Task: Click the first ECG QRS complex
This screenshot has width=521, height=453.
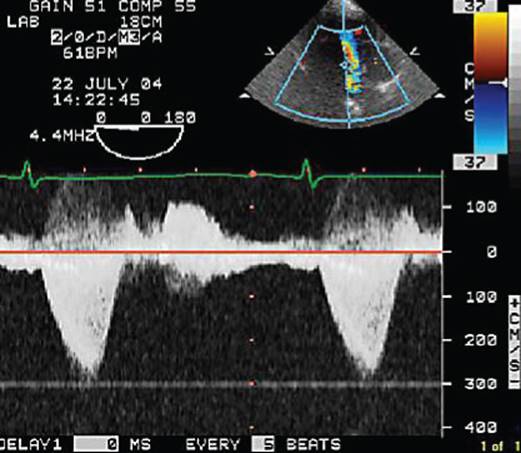Action: pos(29,174)
